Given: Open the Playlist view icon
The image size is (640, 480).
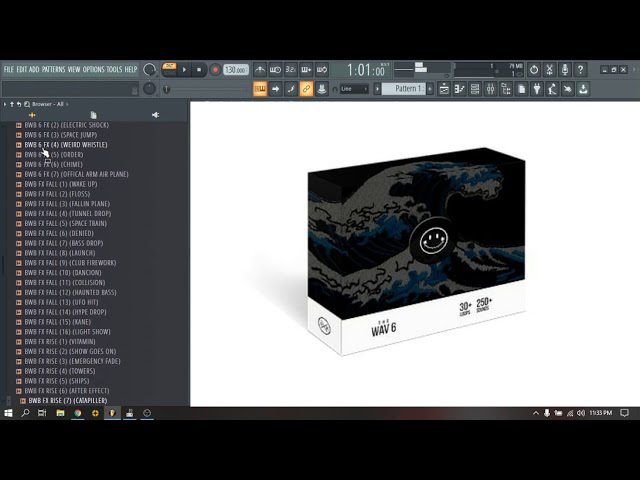Looking at the screenshot, I should click(x=444, y=89).
